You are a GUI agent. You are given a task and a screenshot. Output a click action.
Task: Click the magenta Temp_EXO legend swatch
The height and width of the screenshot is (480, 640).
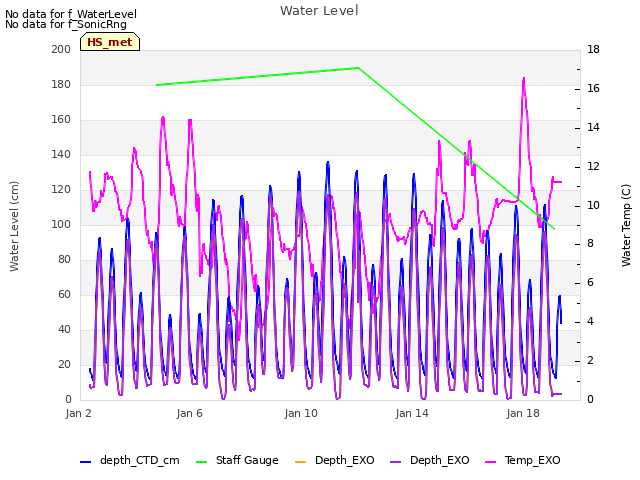pos(490,462)
